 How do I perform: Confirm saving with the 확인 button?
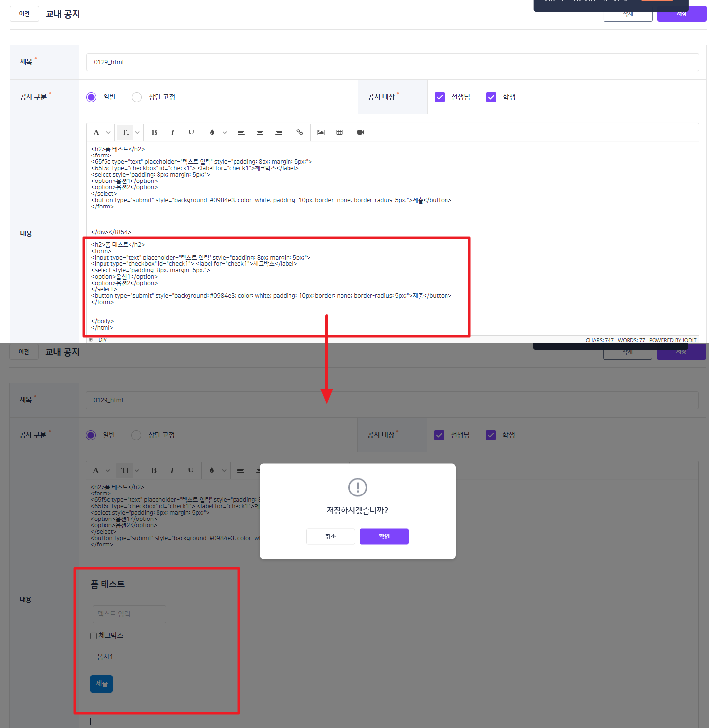(x=384, y=536)
